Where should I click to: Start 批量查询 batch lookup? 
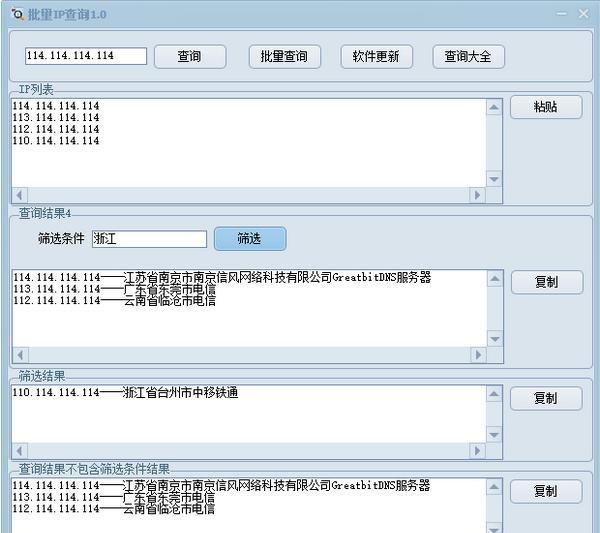tap(284, 57)
